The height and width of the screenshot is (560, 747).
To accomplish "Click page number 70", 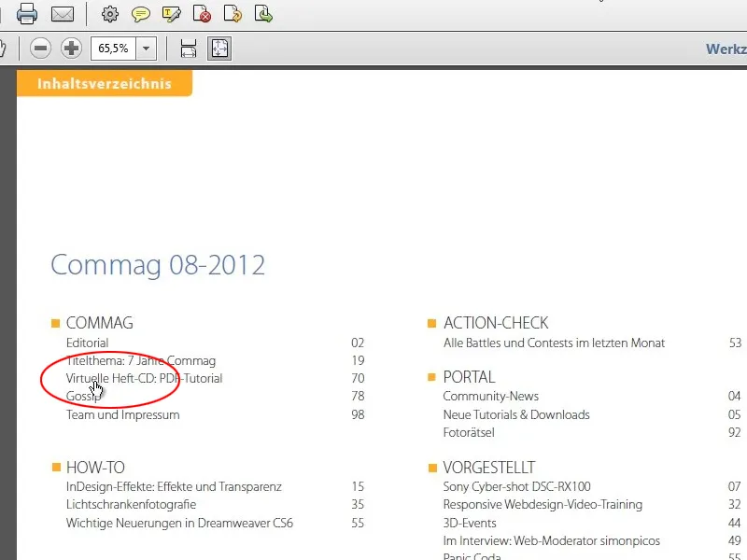I will click(358, 379).
